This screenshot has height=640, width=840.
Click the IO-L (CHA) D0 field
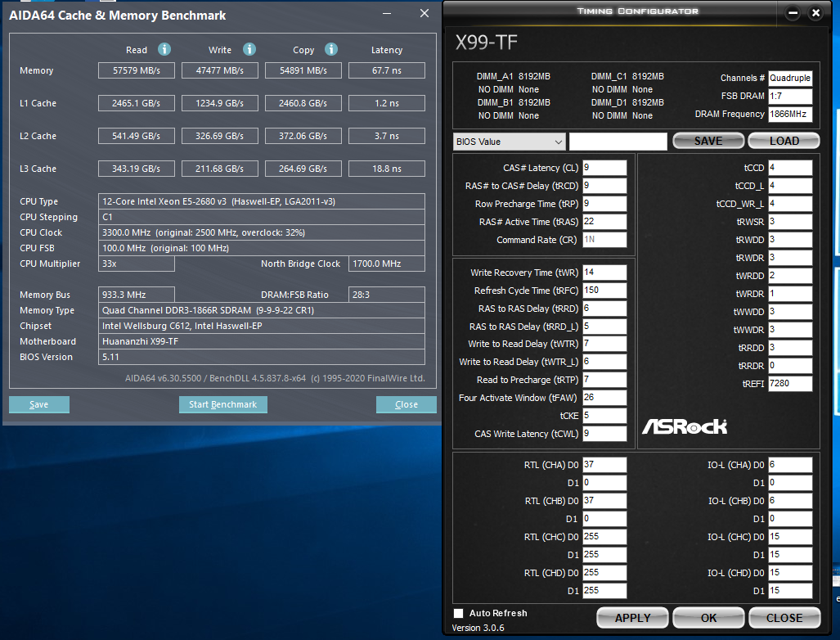[x=790, y=465]
